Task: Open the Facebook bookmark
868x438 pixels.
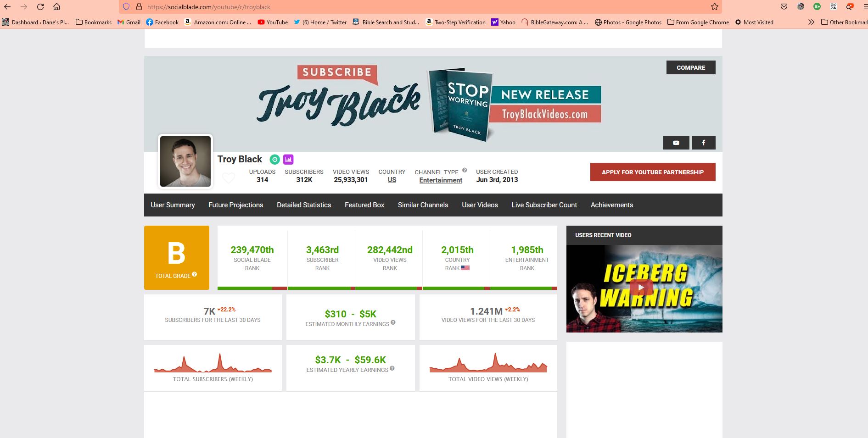Action: (x=162, y=22)
